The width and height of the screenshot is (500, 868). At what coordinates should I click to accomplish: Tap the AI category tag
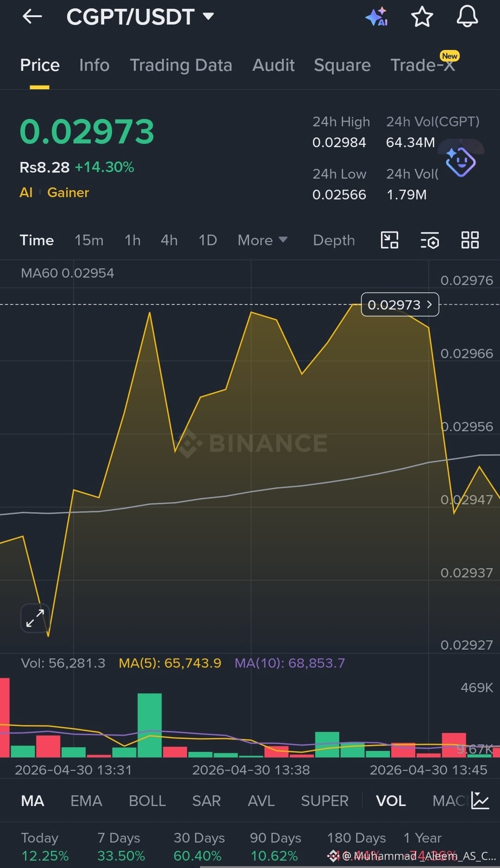[26, 192]
